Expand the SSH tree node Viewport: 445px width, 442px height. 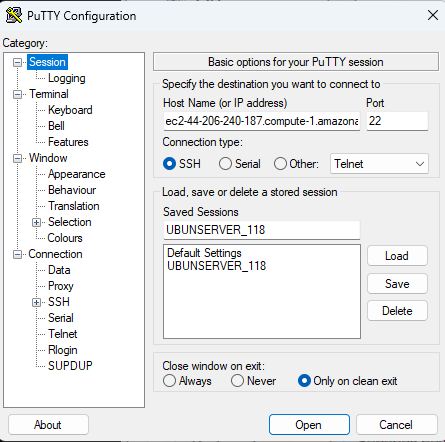[36, 302]
